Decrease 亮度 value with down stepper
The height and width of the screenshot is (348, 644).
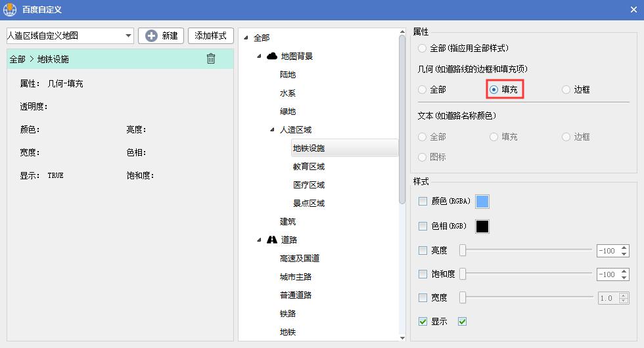(624, 254)
